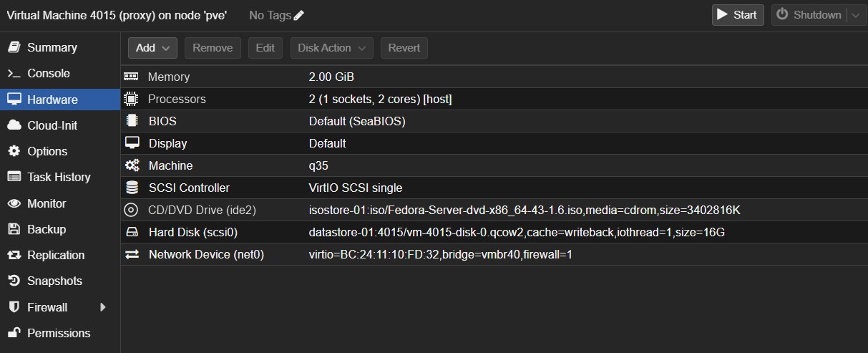Viewport: 868px width, 353px height.
Task: Click the Processors CPU chip icon
Action: (131, 99)
